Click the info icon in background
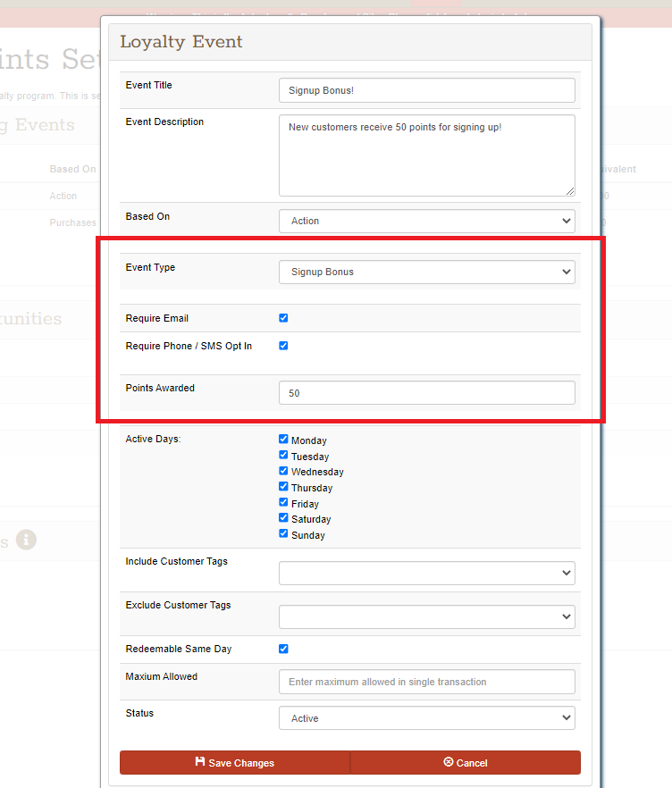Viewport: 672px width, 788px height. (x=27, y=541)
